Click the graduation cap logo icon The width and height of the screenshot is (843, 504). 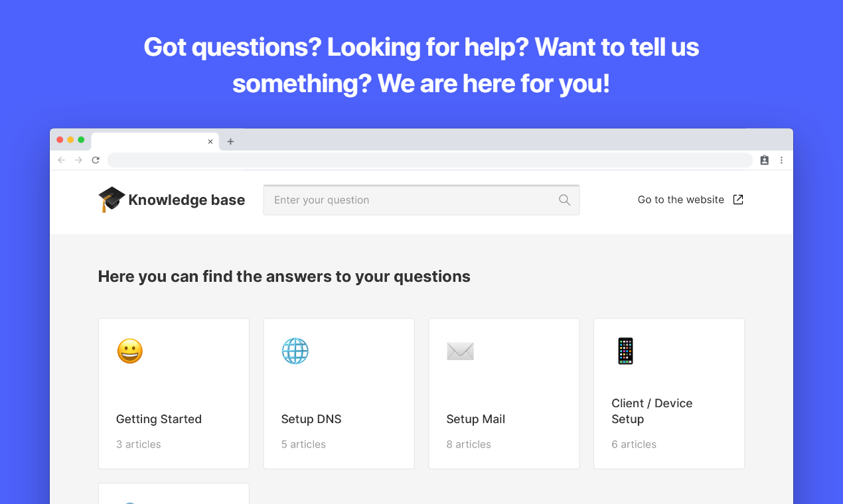(112, 199)
